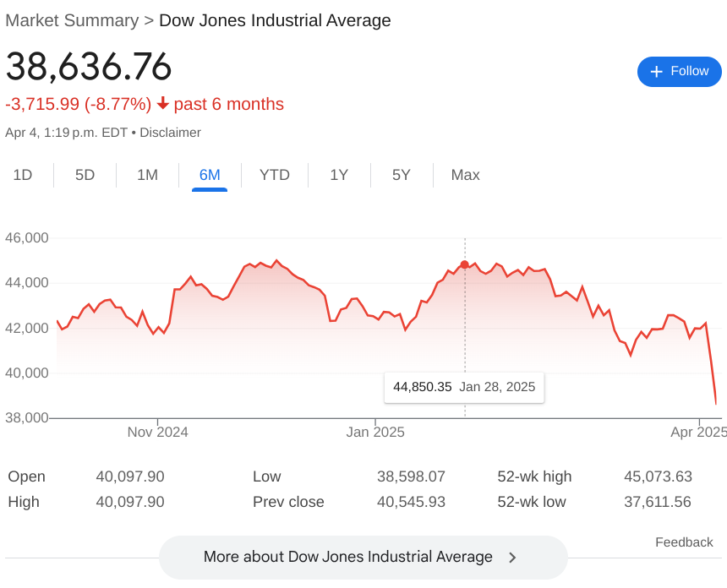Click the 6M range tab
727x588 pixels.
click(x=210, y=175)
